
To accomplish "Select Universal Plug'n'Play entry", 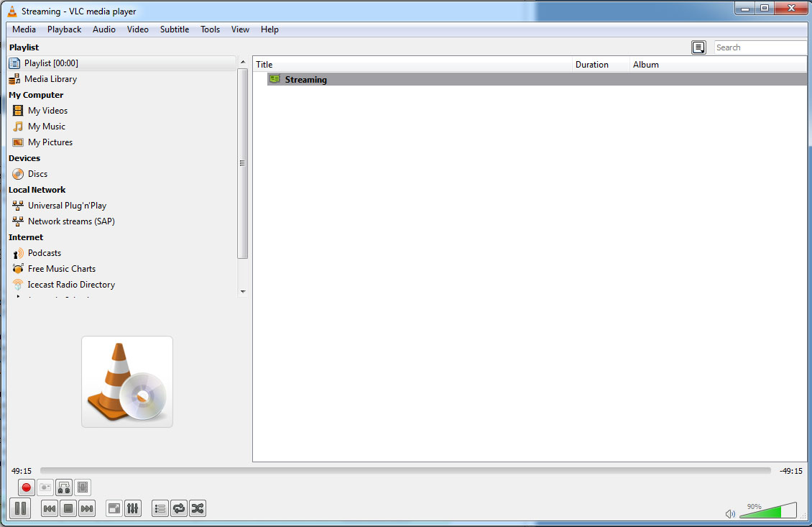I will click(x=68, y=205).
